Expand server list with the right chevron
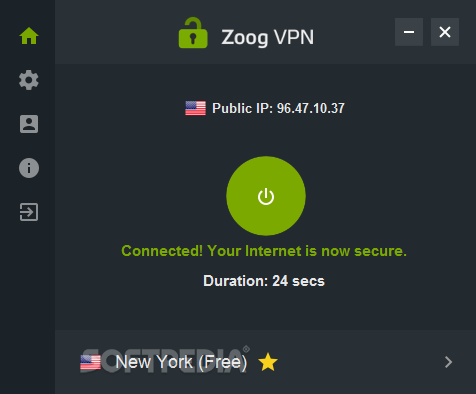 coord(449,362)
